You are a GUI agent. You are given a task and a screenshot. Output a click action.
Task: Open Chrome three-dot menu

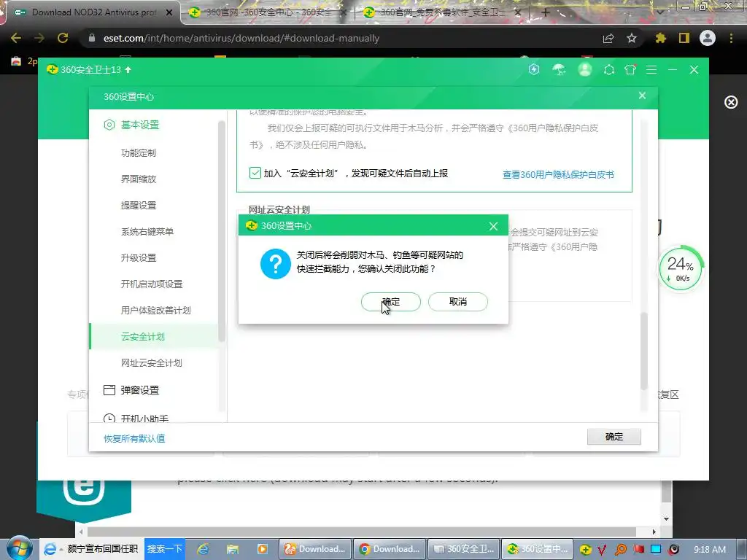tap(731, 38)
